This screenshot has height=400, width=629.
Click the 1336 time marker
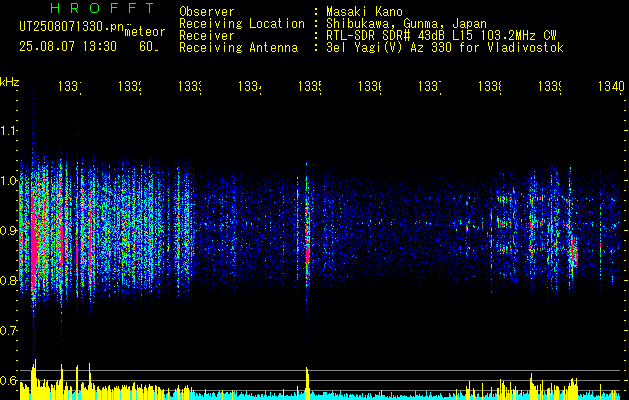coord(369,86)
